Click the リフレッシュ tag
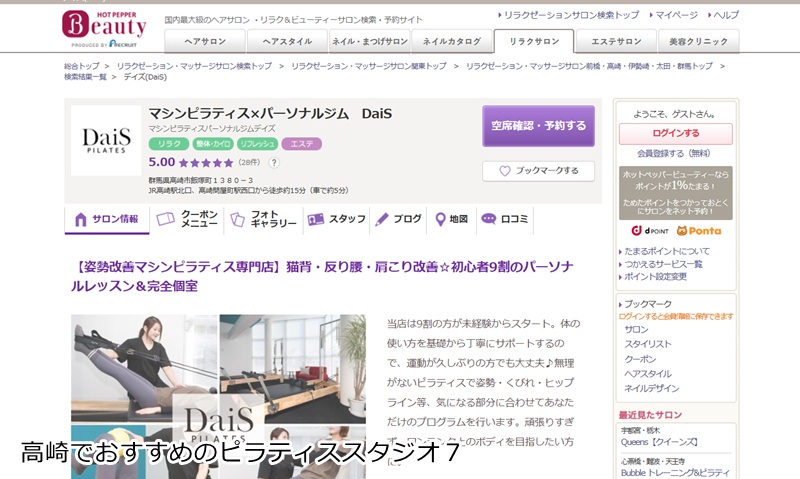The height and width of the screenshot is (479, 800). (257, 144)
